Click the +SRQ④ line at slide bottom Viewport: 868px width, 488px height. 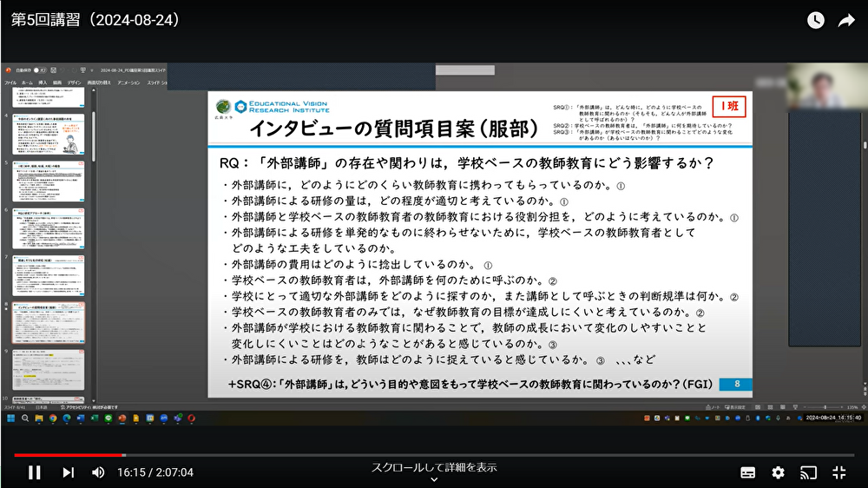click(x=470, y=384)
